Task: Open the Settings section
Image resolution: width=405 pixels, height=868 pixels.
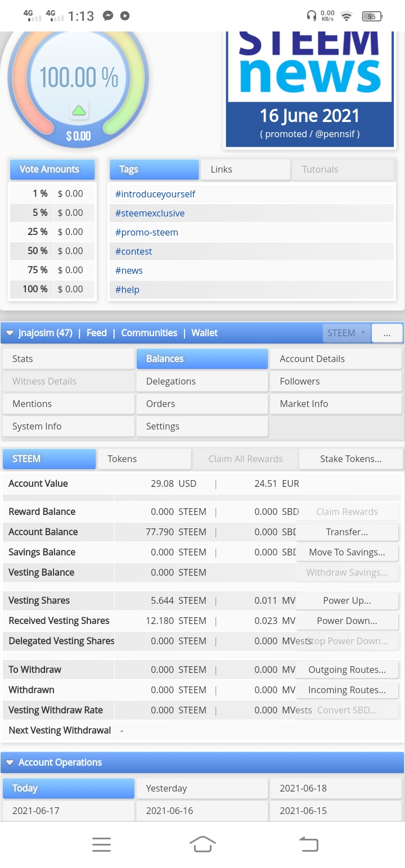Action: 202,426
